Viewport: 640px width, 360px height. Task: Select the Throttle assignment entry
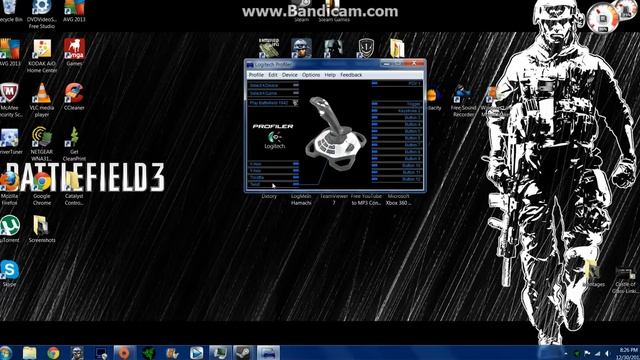coord(273,178)
